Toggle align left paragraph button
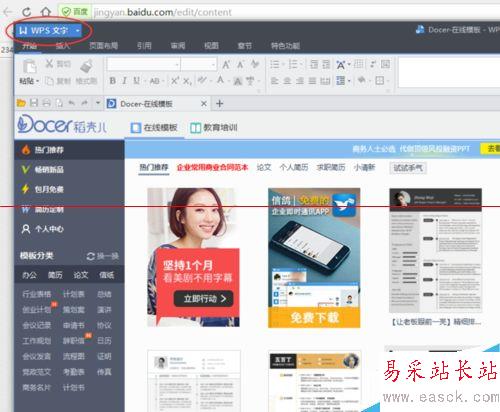 point(274,81)
